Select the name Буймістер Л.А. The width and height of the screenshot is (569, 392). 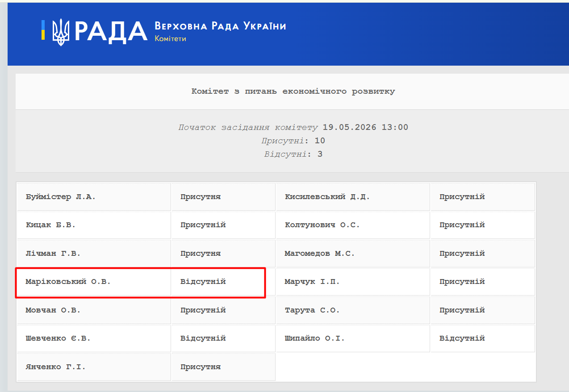click(61, 197)
